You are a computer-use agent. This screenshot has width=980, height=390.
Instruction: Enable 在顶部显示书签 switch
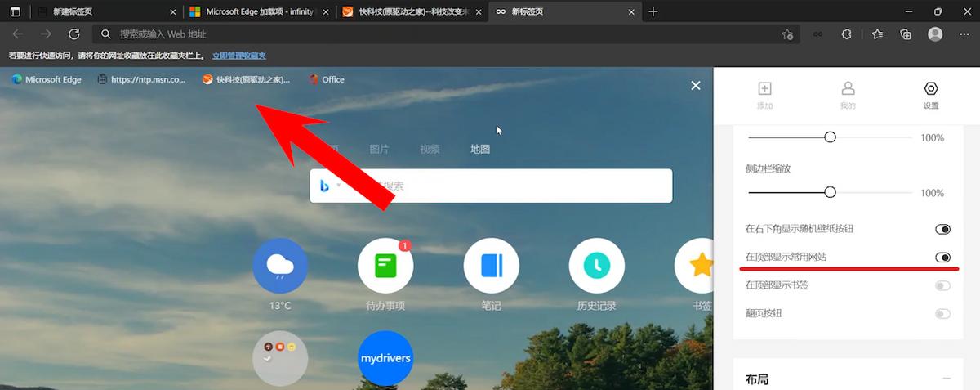point(943,285)
